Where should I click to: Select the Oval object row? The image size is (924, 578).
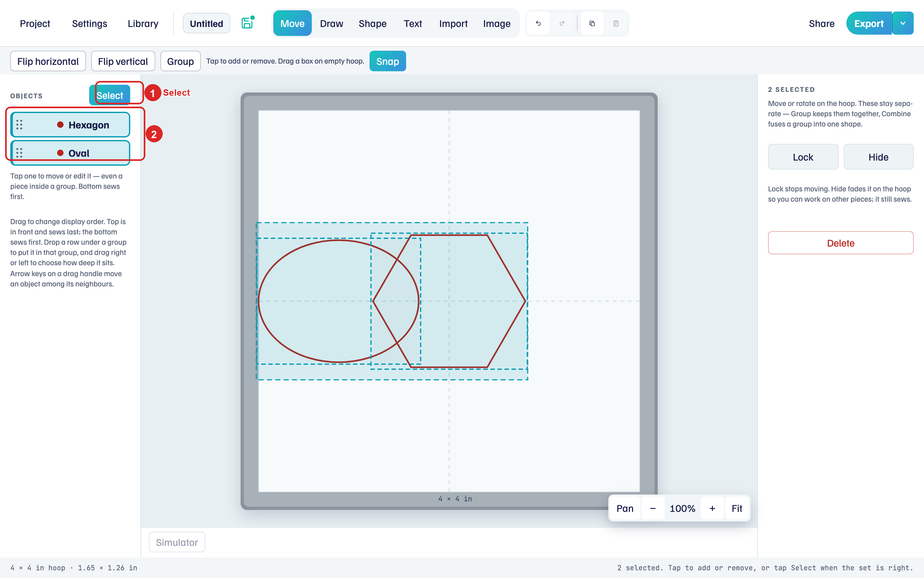point(70,153)
